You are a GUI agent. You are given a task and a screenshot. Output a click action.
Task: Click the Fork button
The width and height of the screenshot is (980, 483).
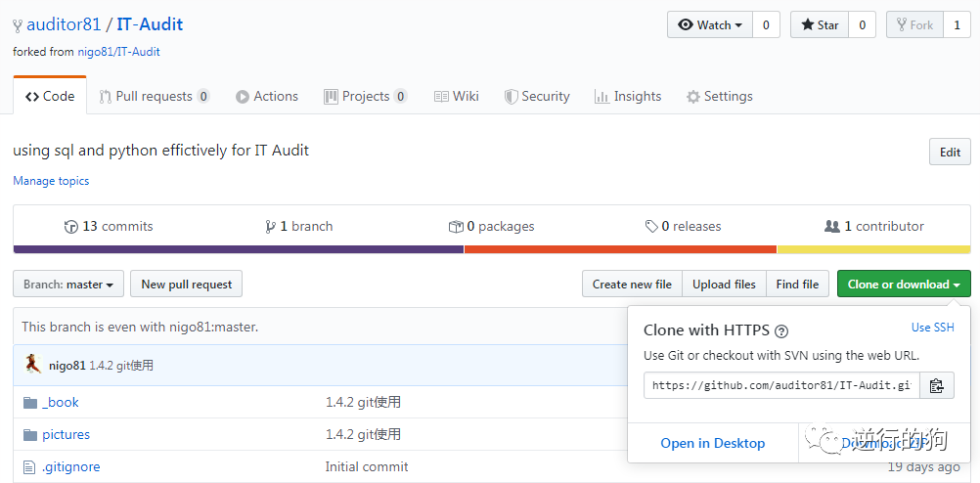pos(914,25)
